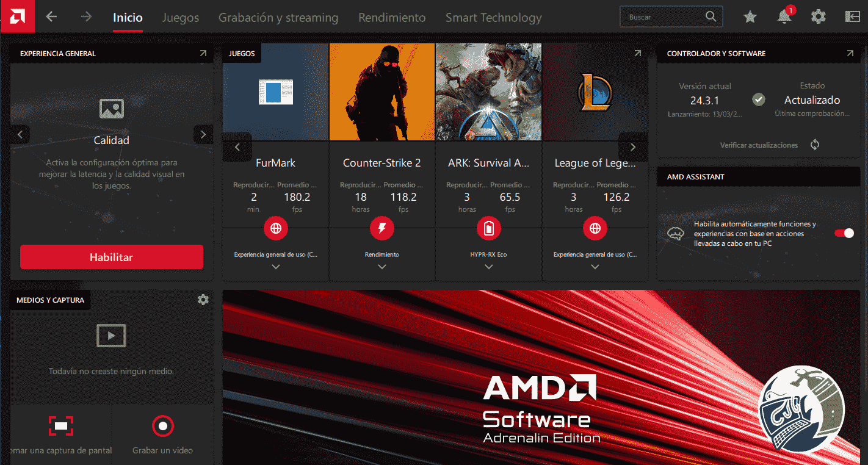The image size is (868, 465).
Task: Click the Actualizado status text
Action: [x=812, y=100]
